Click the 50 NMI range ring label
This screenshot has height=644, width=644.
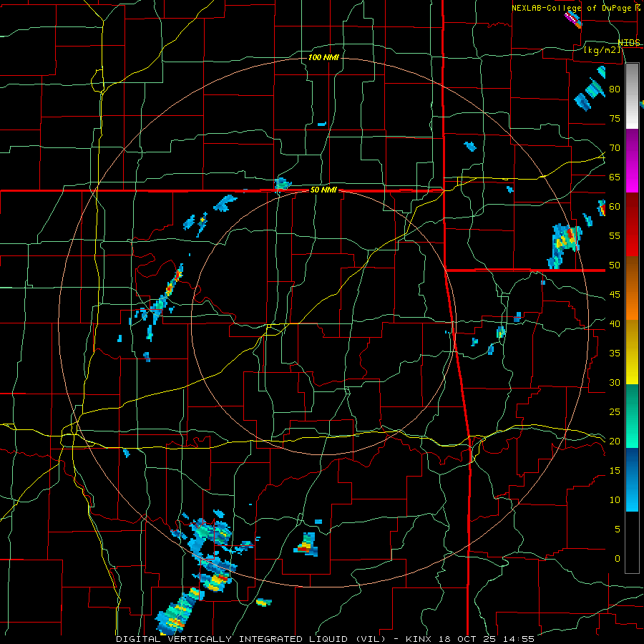(x=323, y=190)
